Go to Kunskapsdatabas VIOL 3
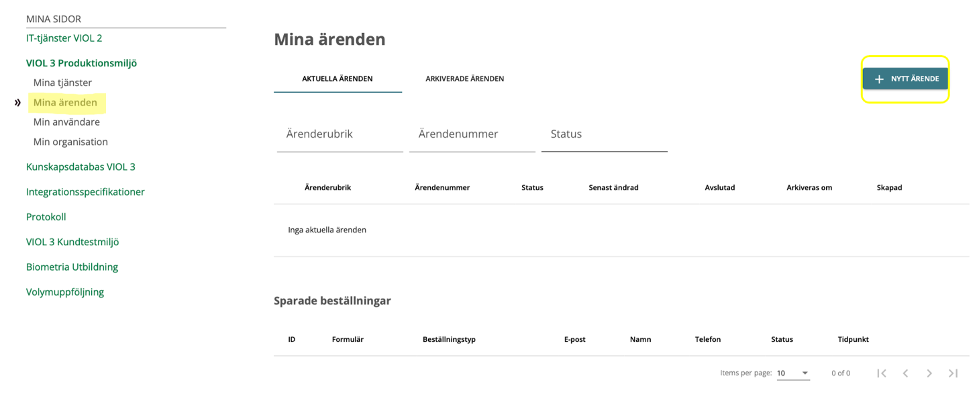This screenshot has width=980, height=395. 81,167
